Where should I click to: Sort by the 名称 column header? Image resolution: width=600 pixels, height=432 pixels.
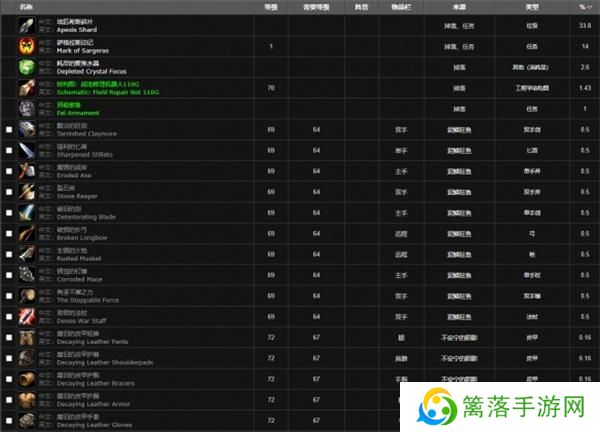pos(26,7)
